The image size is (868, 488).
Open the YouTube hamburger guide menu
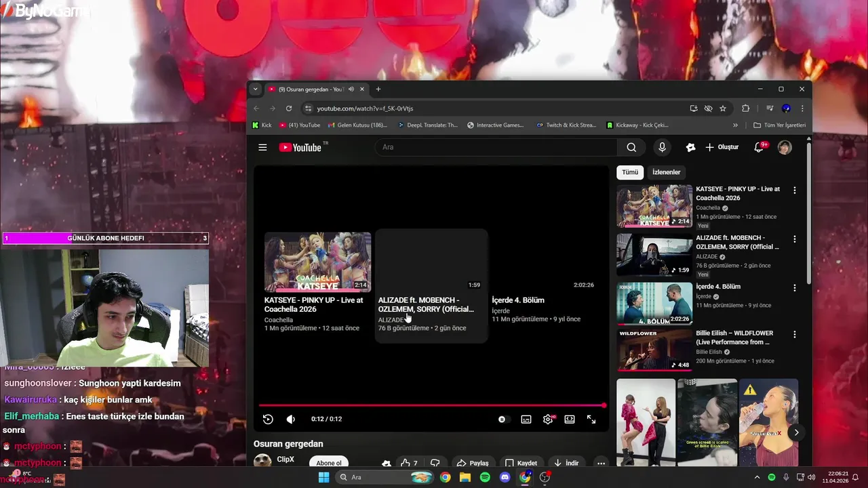(x=262, y=147)
